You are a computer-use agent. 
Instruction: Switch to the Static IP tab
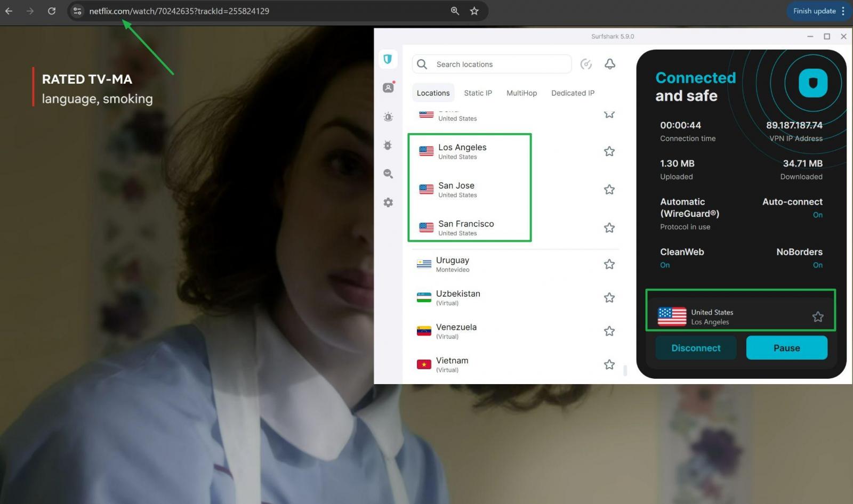point(478,93)
